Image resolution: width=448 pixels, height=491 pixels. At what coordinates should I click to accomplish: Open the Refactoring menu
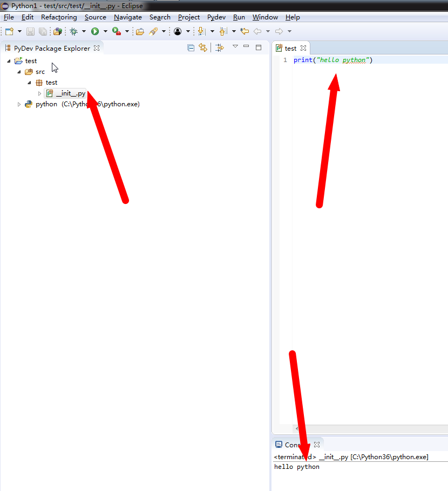pyautogui.click(x=59, y=17)
